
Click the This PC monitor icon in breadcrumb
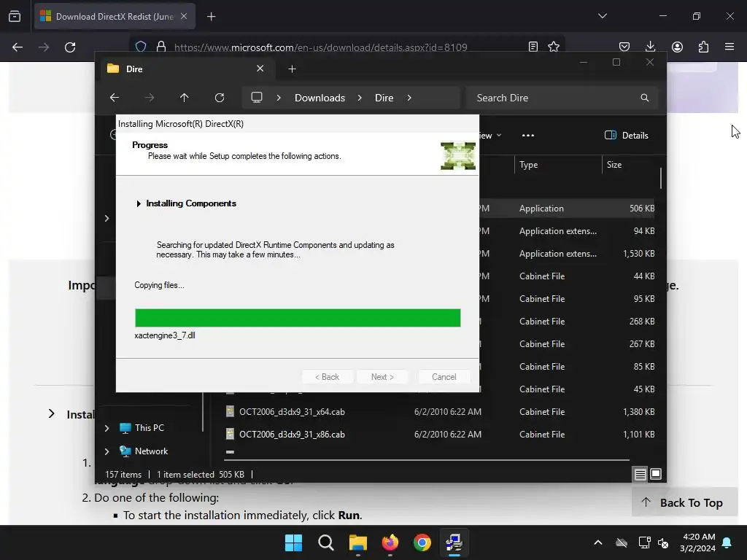pyautogui.click(x=257, y=98)
